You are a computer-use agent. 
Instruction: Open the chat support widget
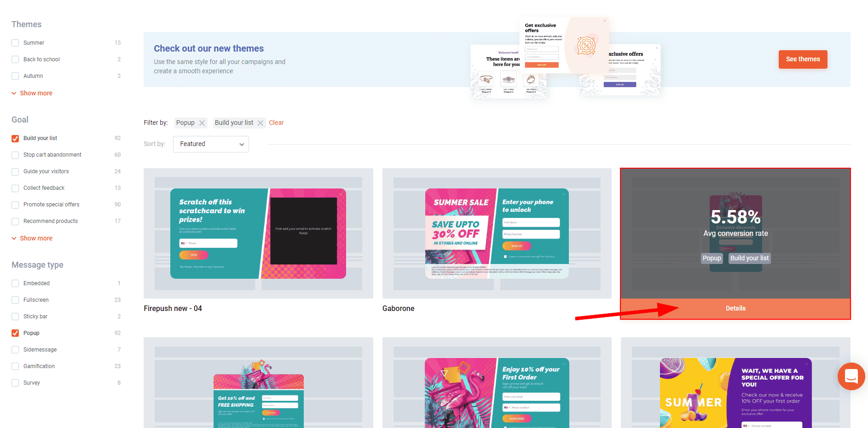click(x=851, y=376)
